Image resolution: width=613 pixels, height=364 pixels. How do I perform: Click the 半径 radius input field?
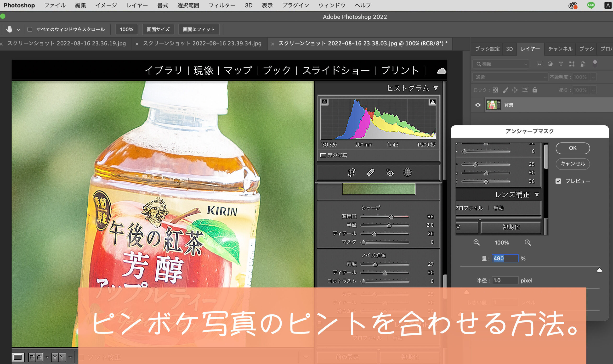[x=505, y=280]
